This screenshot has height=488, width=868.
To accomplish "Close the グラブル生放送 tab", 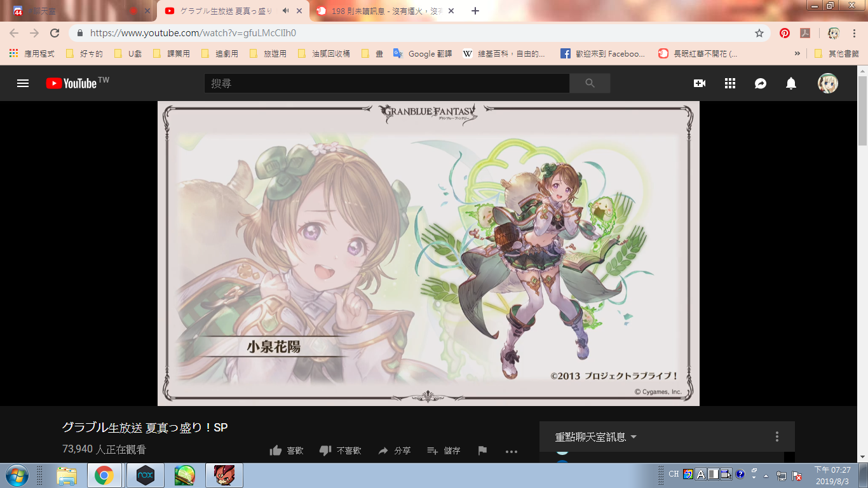I will [x=299, y=11].
